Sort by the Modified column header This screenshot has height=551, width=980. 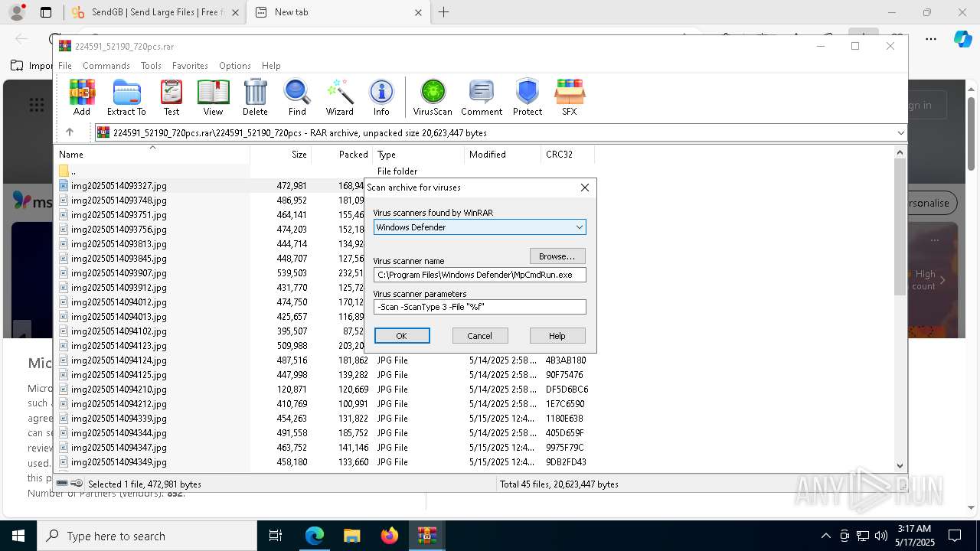[x=502, y=154]
